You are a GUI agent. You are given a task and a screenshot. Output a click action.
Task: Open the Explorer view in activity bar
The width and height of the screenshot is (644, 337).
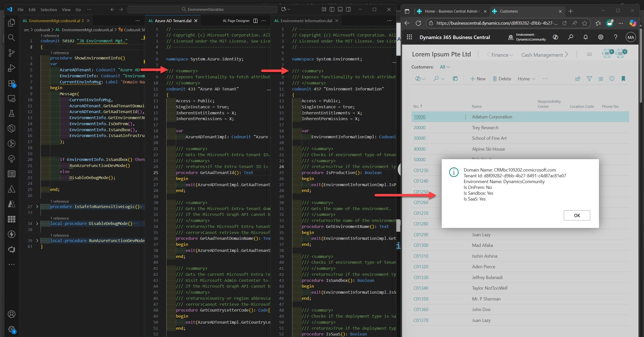tap(11, 23)
